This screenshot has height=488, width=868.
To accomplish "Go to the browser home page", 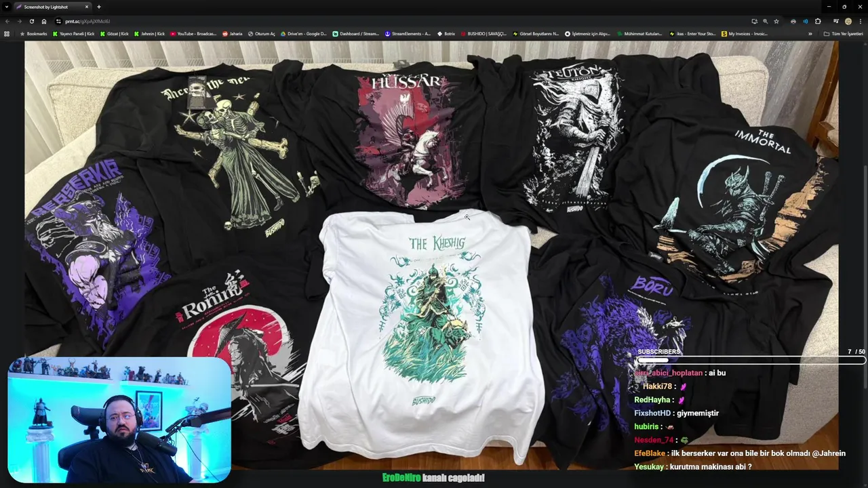I will point(44,21).
